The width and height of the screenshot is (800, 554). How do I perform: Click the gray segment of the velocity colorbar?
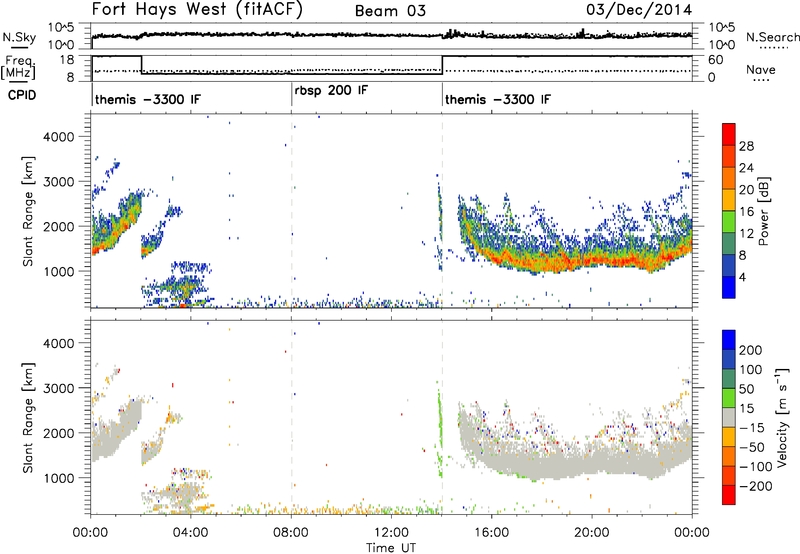click(x=729, y=418)
